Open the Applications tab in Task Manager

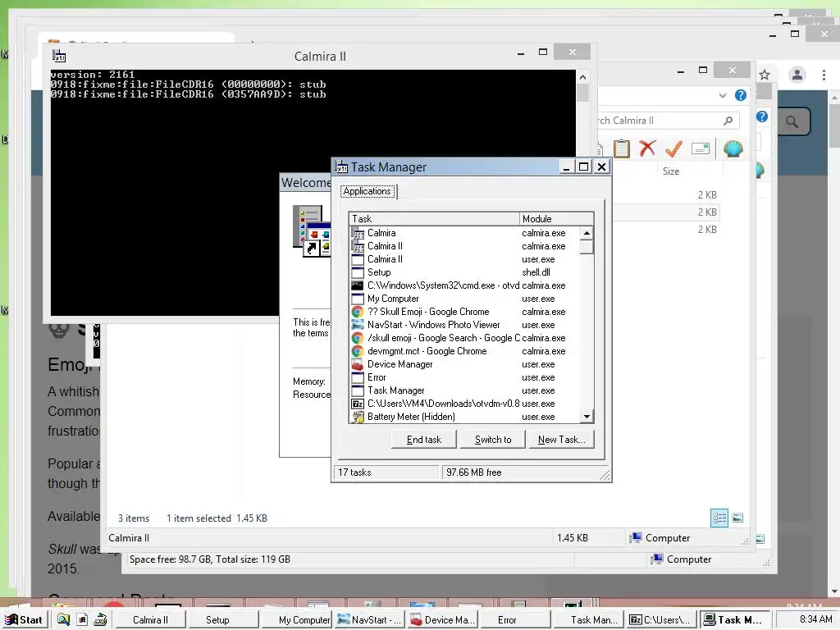[367, 191]
